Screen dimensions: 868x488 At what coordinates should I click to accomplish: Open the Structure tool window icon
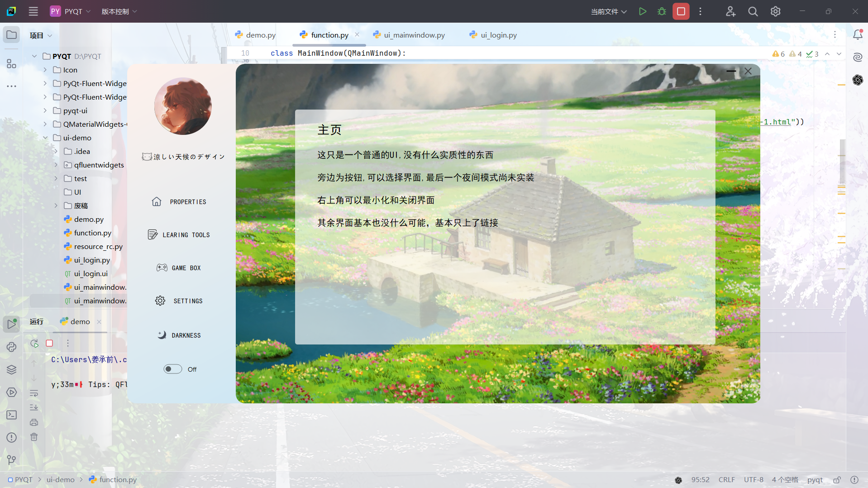pos(11,64)
